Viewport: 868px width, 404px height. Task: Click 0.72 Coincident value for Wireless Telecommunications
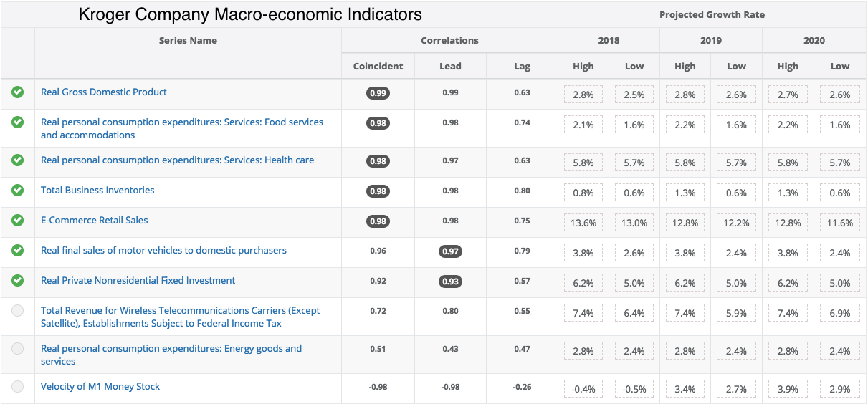pos(378,311)
